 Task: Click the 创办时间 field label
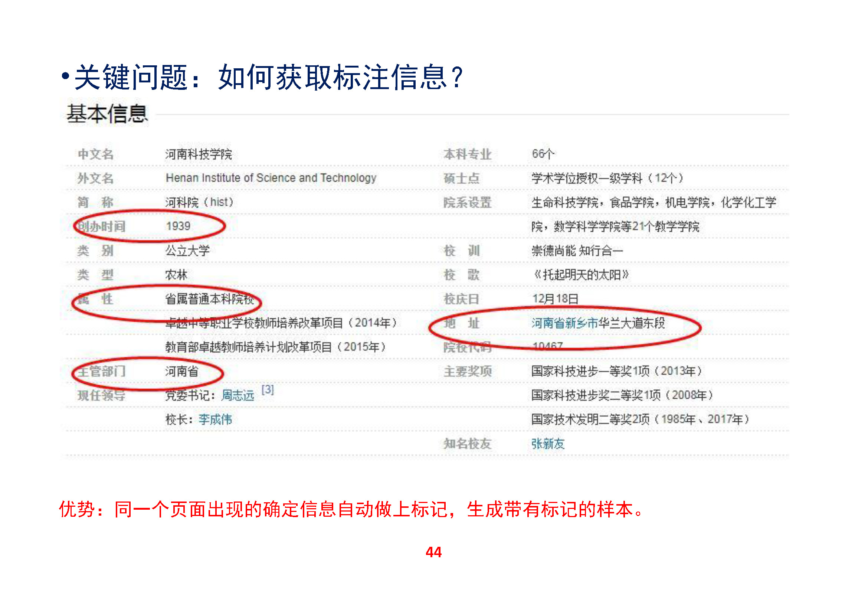pos(101,226)
